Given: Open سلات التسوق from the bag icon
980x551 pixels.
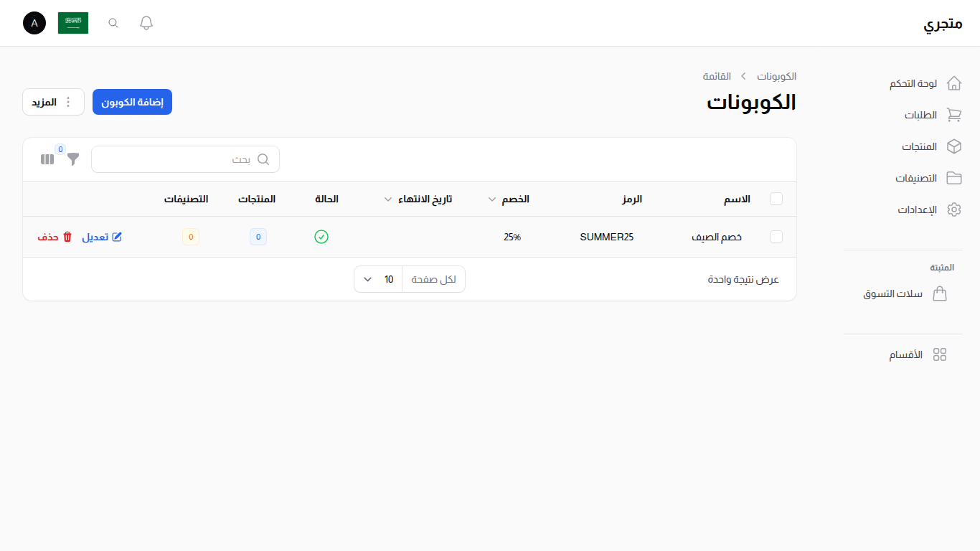Looking at the screenshot, I should (x=940, y=293).
